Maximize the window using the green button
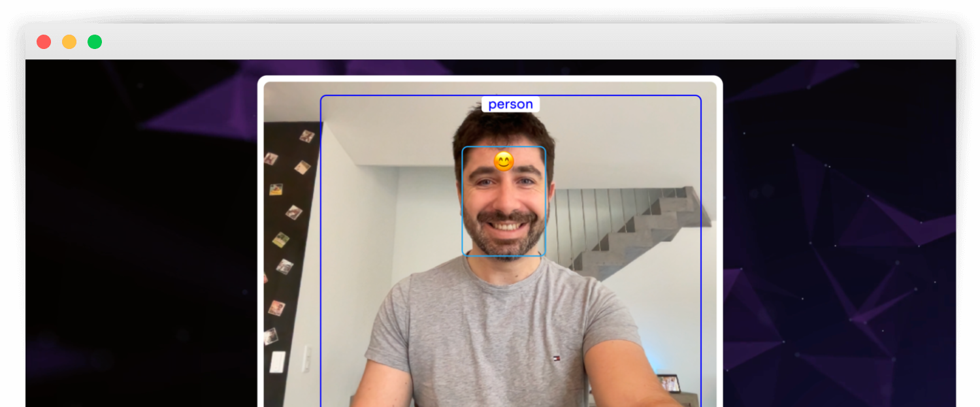Image resolution: width=980 pixels, height=407 pixels. coord(95,42)
